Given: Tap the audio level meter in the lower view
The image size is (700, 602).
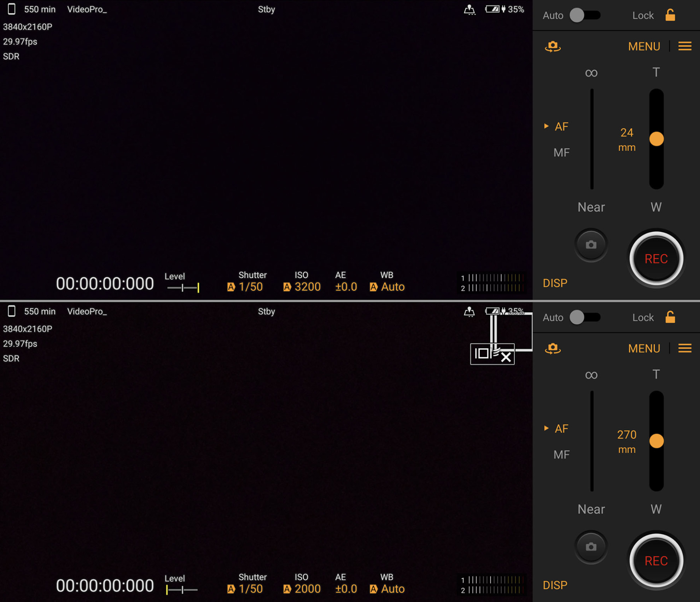Looking at the screenshot, I should click(x=492, y=584).
